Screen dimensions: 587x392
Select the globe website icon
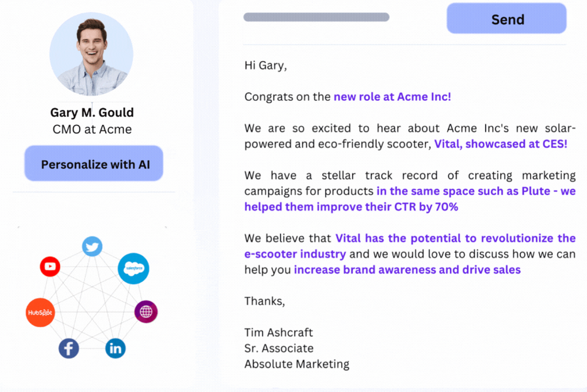(144, 312)
